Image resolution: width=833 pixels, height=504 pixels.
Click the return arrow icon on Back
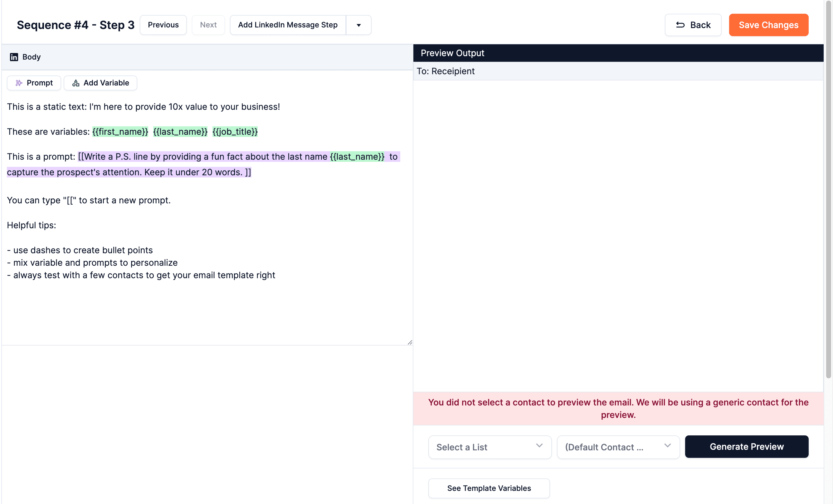(680, 25)
